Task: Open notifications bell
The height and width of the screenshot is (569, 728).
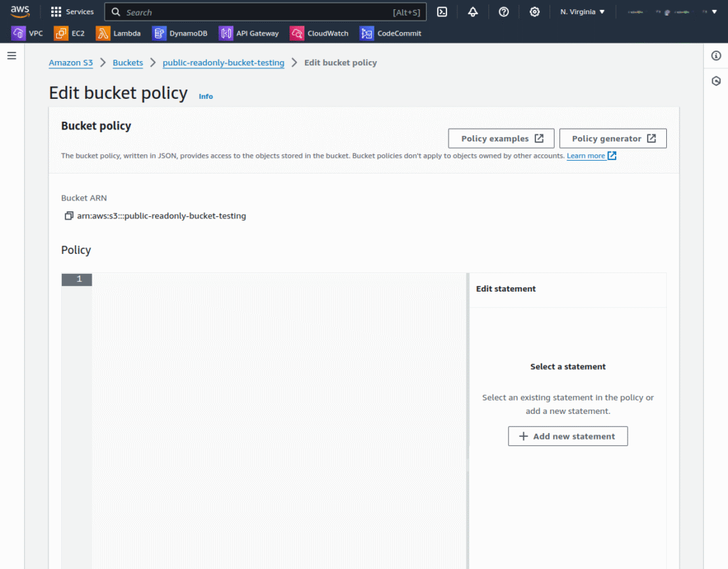Action: 473,12
